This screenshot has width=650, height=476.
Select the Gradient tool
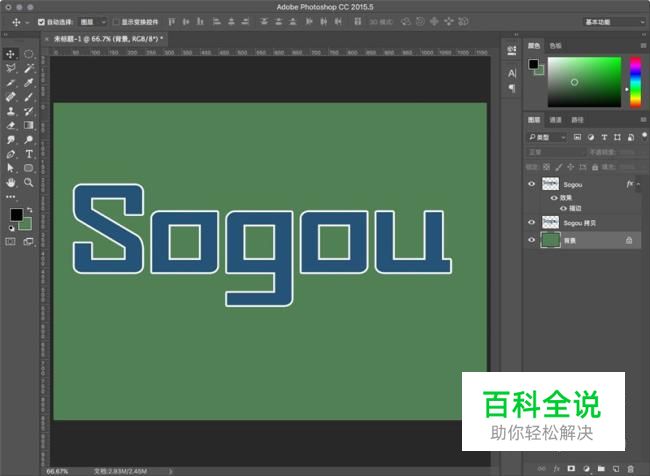tap(29, 125)
